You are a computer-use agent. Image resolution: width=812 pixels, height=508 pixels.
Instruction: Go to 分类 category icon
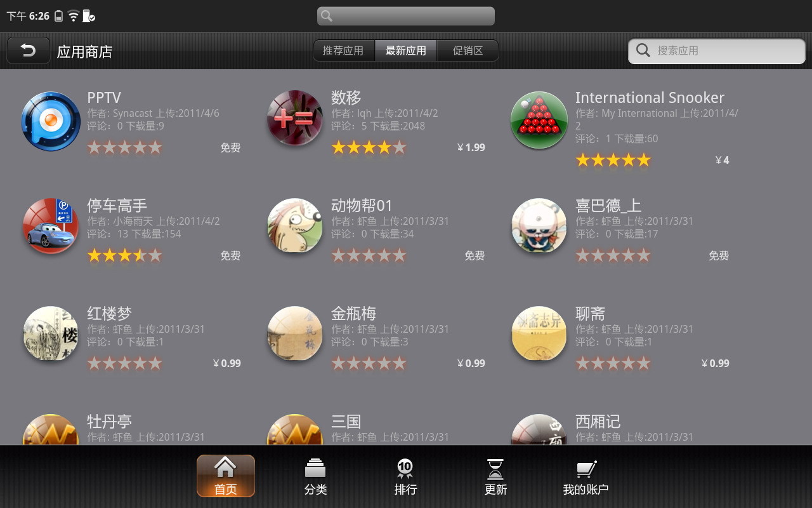click(315, 469)
